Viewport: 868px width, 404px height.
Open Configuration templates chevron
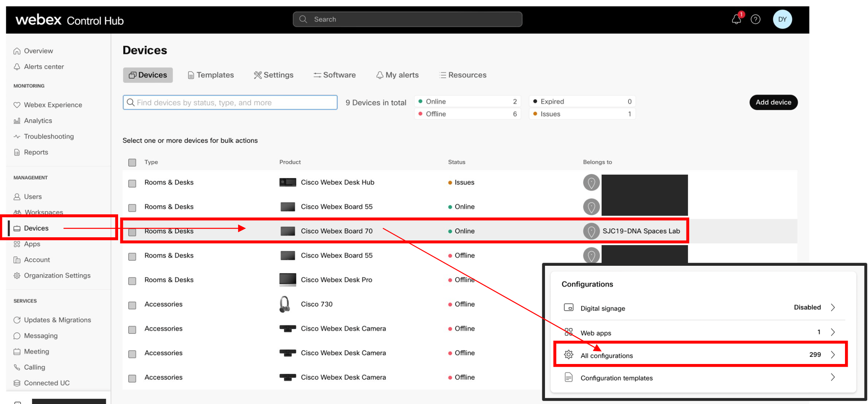(833, 377)
